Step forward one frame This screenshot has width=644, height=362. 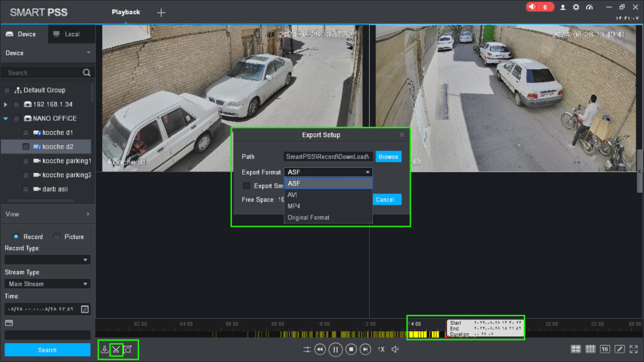tap(365, 349)
